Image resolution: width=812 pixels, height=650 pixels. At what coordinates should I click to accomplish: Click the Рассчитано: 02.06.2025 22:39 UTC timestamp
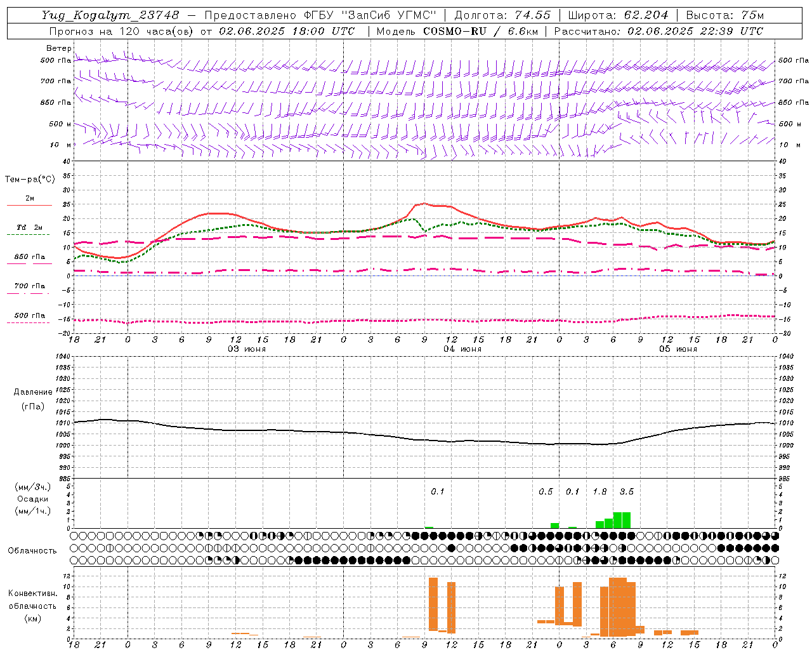(658, 31)
